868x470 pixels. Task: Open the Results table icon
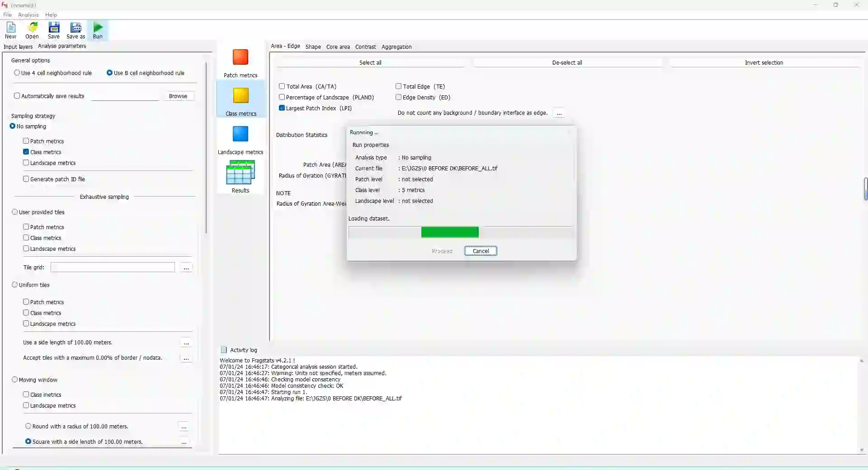pyautogui.click(x=241, y=172)
